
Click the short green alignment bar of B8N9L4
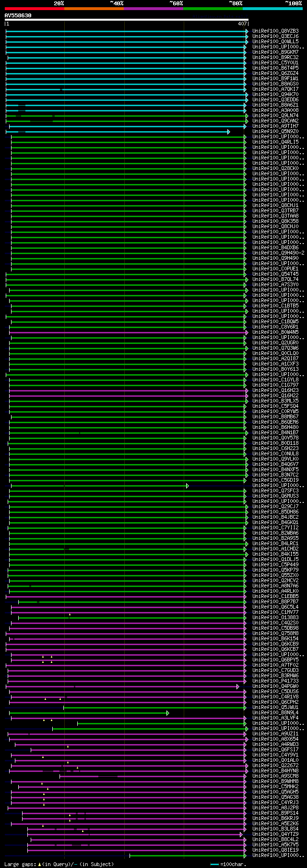click(x=89, y=713)
